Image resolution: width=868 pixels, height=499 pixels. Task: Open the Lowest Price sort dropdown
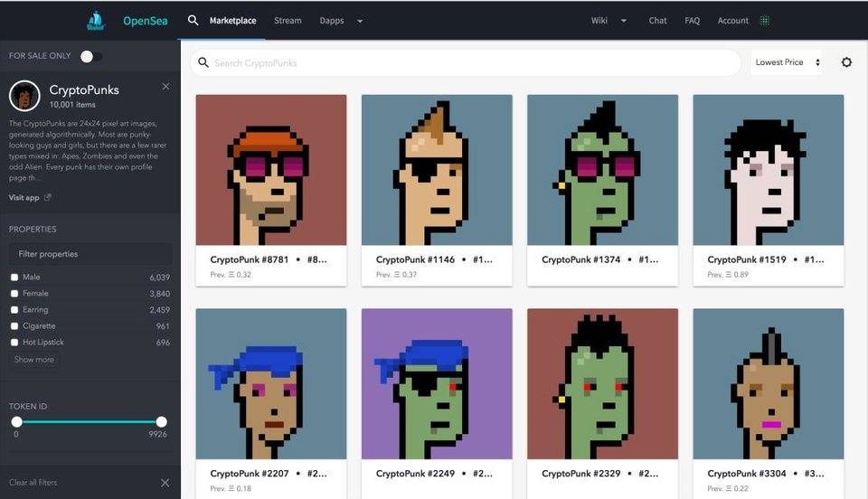click(788, 62)
